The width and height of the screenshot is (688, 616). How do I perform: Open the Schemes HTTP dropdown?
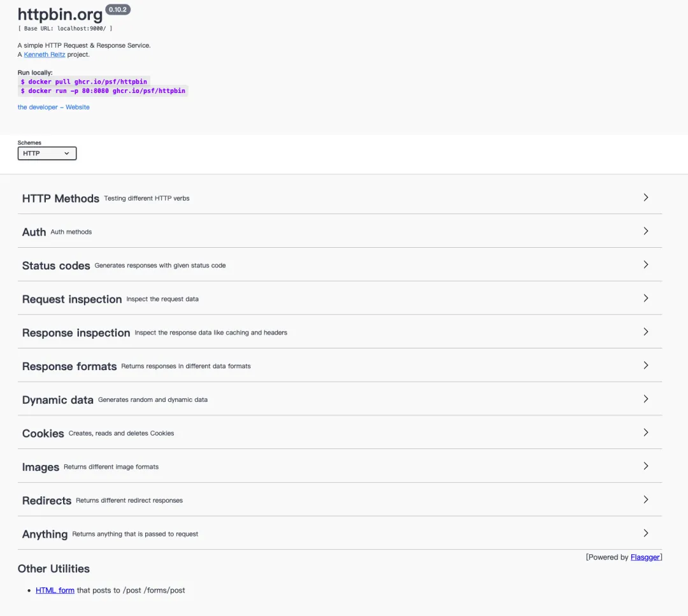point(47,154)
